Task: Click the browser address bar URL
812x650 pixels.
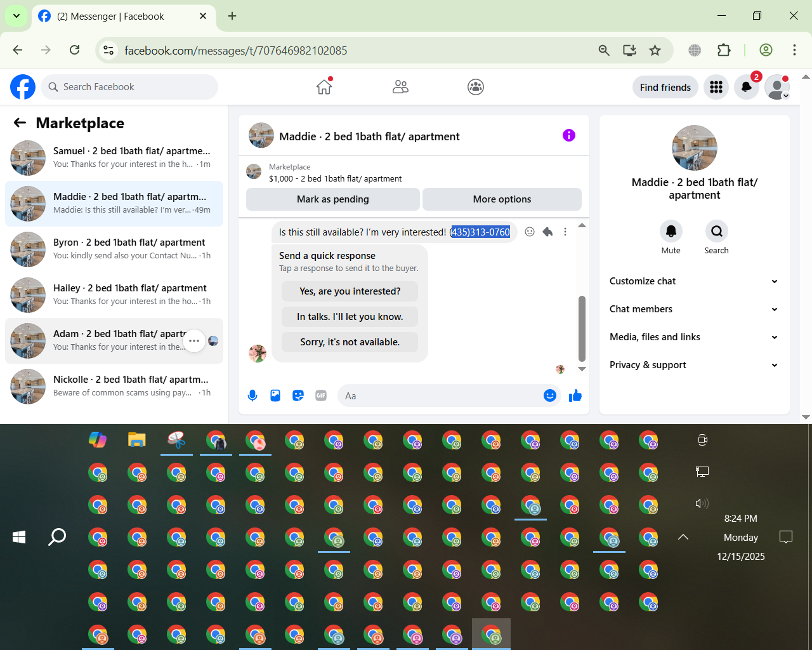Action: [x=236, y=50]
